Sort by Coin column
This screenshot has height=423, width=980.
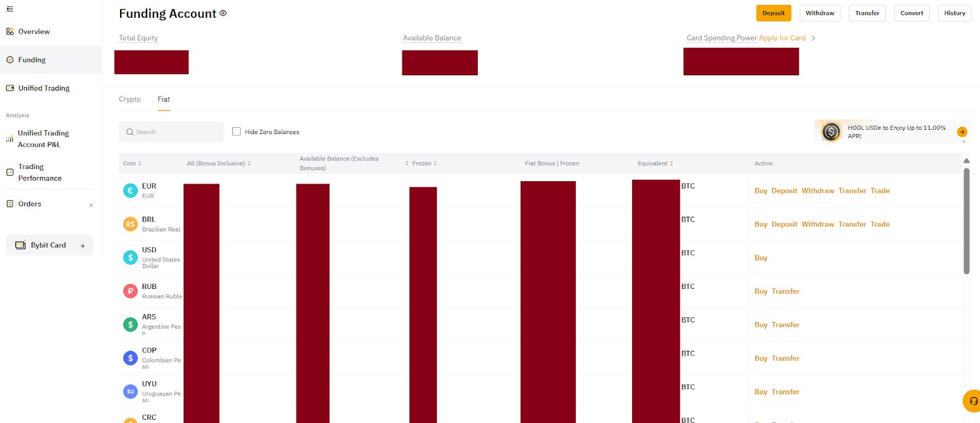132,163
